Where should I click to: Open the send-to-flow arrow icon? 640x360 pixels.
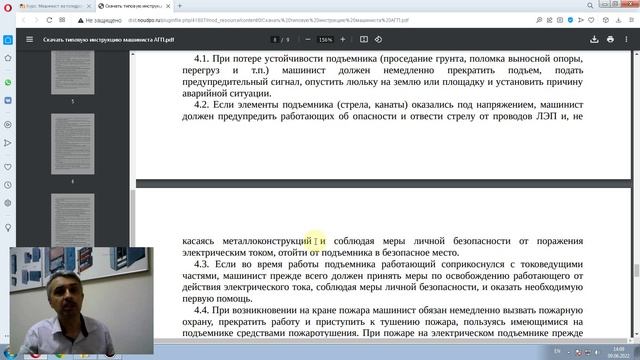pos(581,20)
